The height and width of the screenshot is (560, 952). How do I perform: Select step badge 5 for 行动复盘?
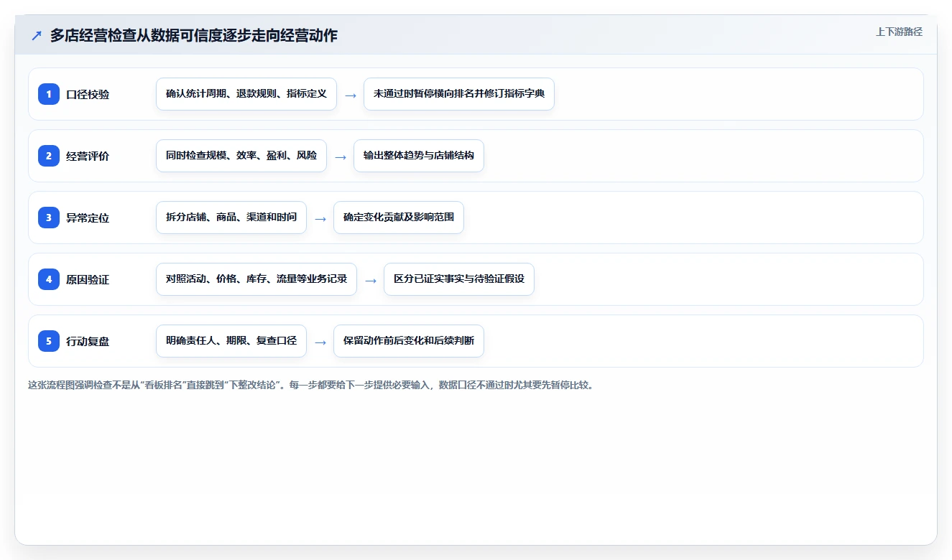click(x=49, y=341)
